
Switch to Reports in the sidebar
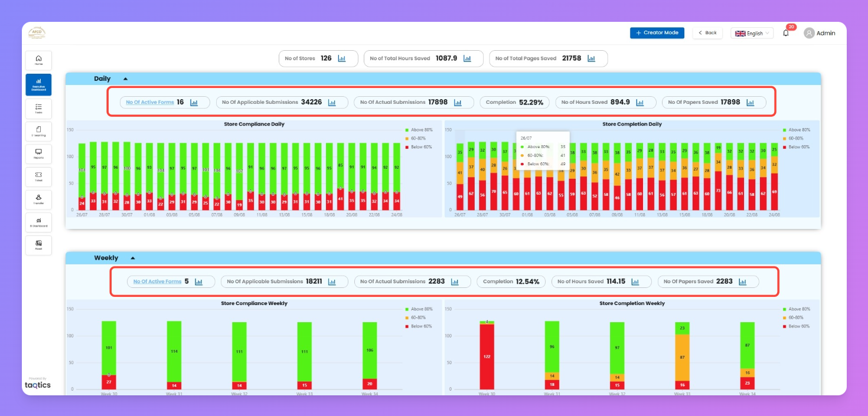click(x=38, y=154)
